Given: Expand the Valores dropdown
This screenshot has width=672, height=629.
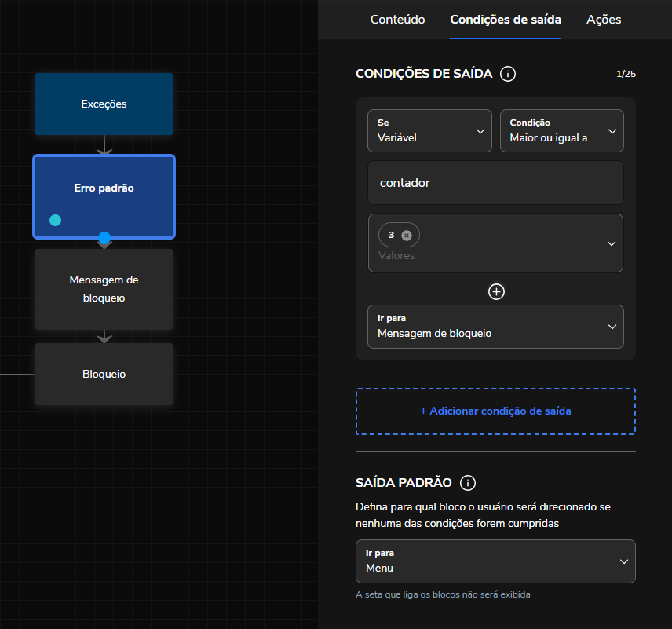Looking at the screenshot, I should tap(612, 243).
